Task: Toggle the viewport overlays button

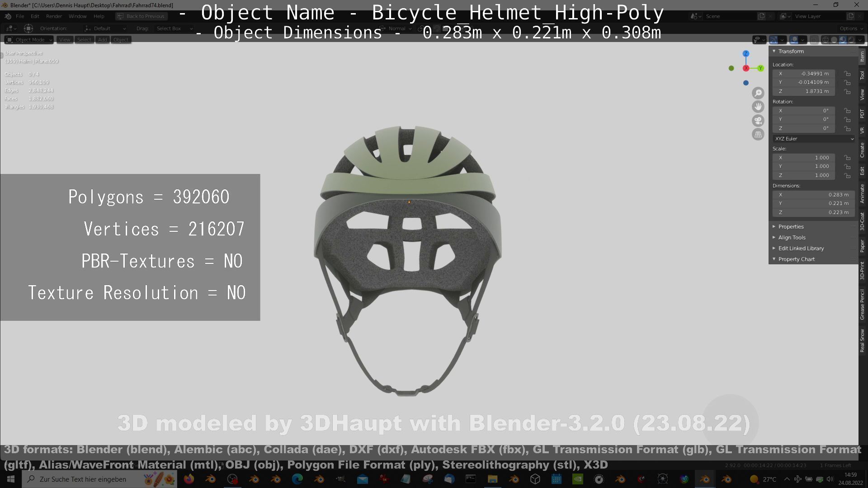Action: tap(794, 40)
